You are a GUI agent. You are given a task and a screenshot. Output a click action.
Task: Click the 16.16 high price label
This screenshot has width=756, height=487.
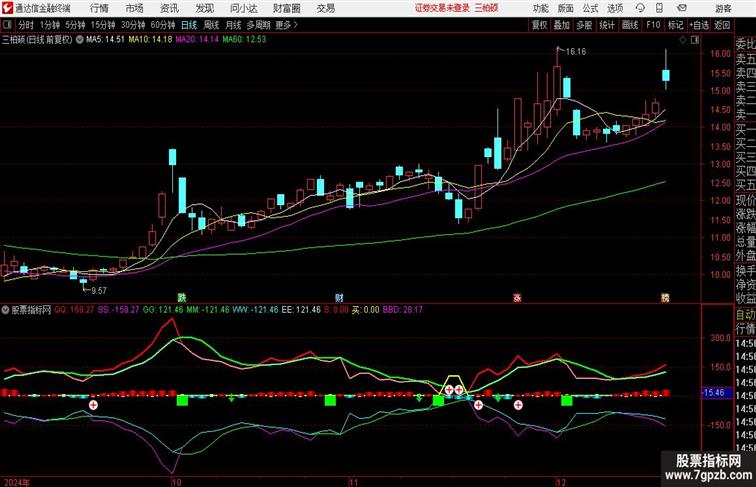tap(576, 52)
